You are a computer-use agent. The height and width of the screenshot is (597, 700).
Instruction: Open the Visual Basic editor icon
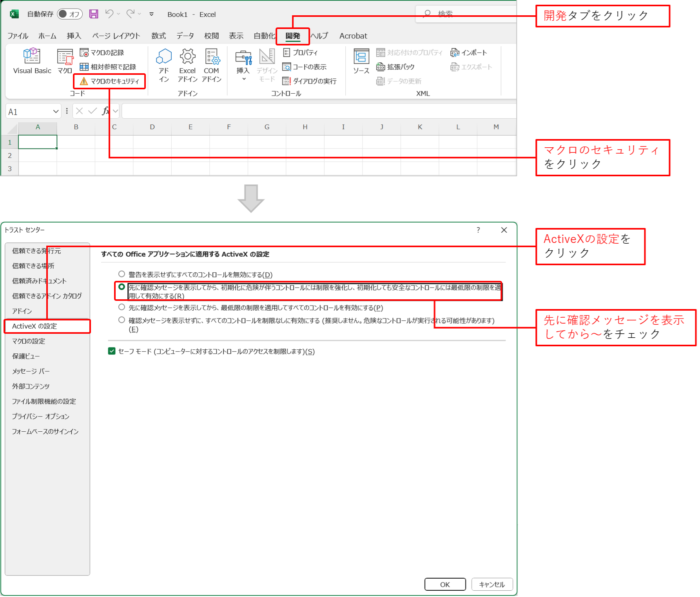pyautogui.click(x=32, y=56)
